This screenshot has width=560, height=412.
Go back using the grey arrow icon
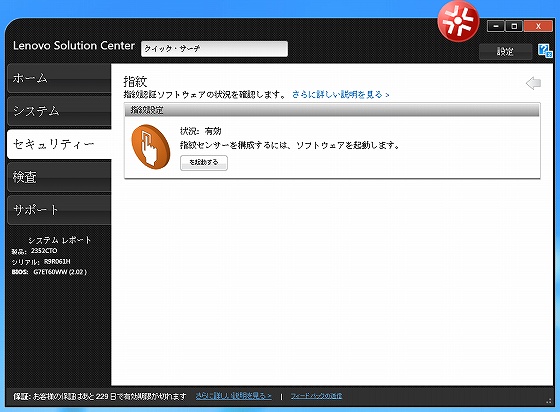pos(533,83)
